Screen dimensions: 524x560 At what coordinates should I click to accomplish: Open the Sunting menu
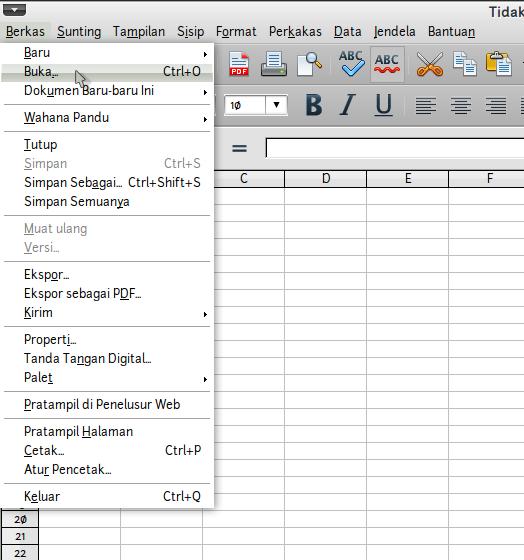[x=79, y=31]
